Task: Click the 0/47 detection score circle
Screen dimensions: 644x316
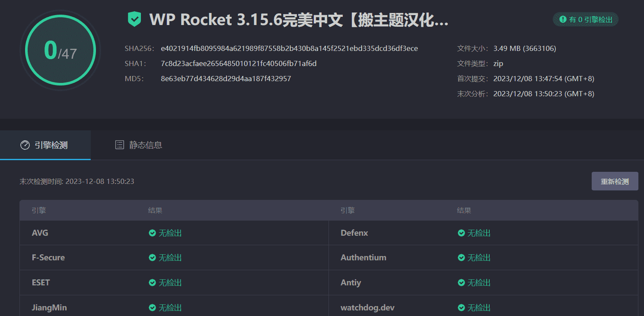Action: (61, 50)
